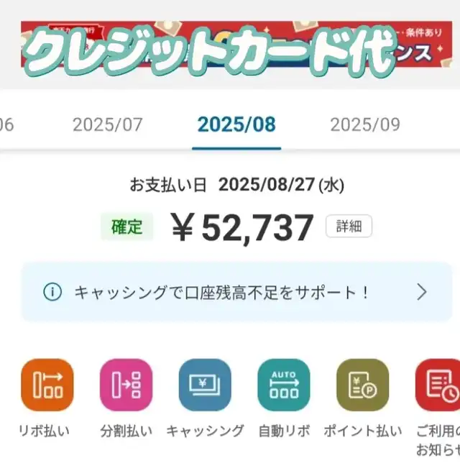The image size is (460, 476).
Task: Click the ポイント払い text label
Action: pyautogui.click(x=363, y=431)
